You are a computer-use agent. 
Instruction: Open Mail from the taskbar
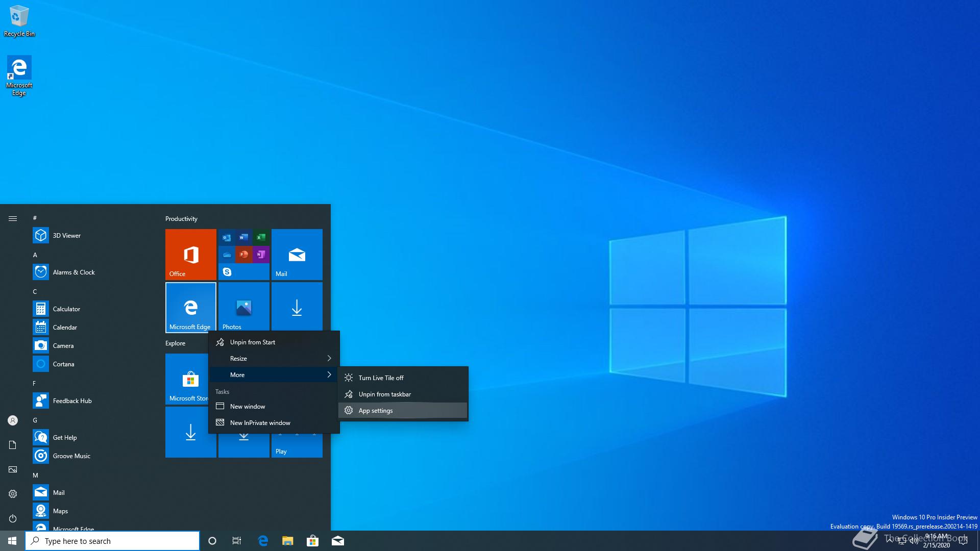click(x=337, y=541)
